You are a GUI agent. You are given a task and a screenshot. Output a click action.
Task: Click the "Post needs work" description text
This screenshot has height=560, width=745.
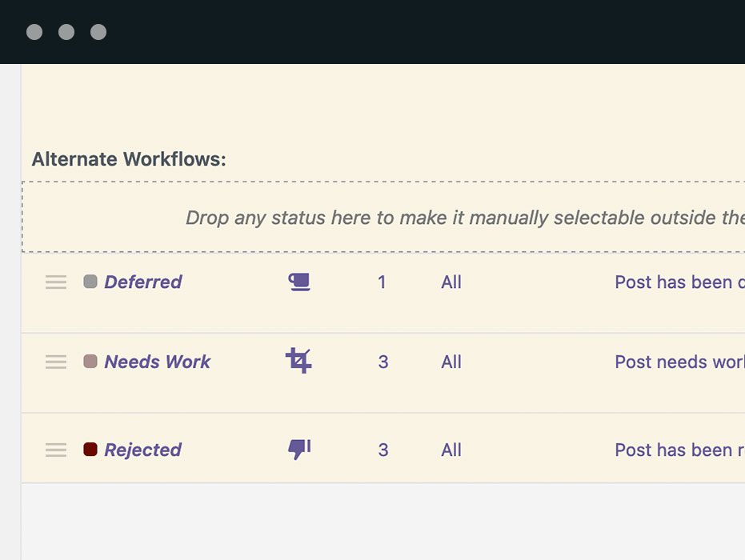[676, 362]
